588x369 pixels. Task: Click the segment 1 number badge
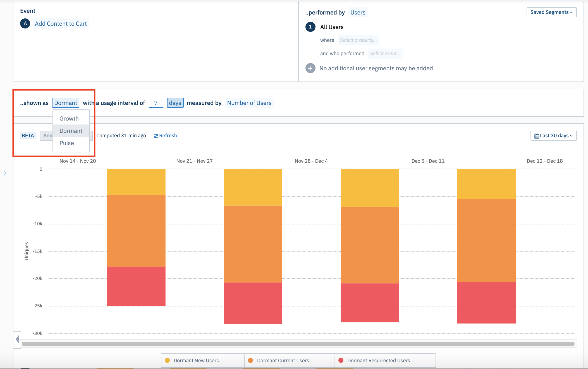pyautogui.click(x=310, y=27)
